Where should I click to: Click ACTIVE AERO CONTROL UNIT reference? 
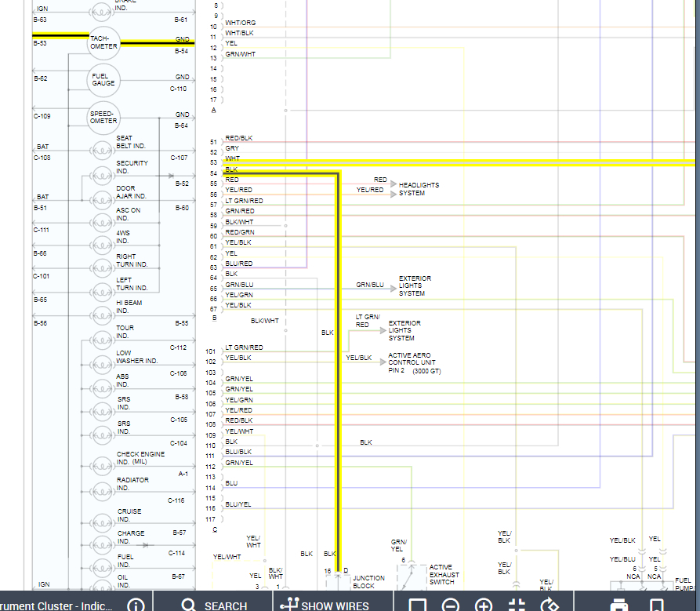[415, 362]
